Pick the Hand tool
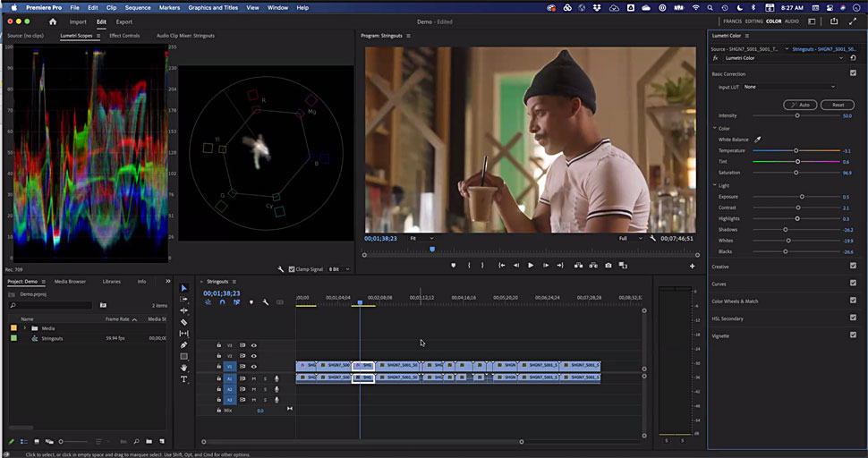 184,368
